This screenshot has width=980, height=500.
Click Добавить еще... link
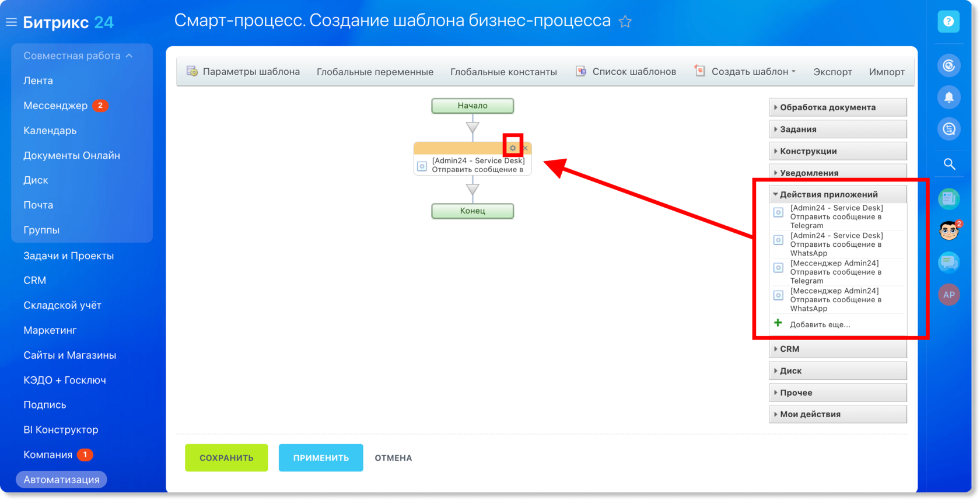point(820,324)
